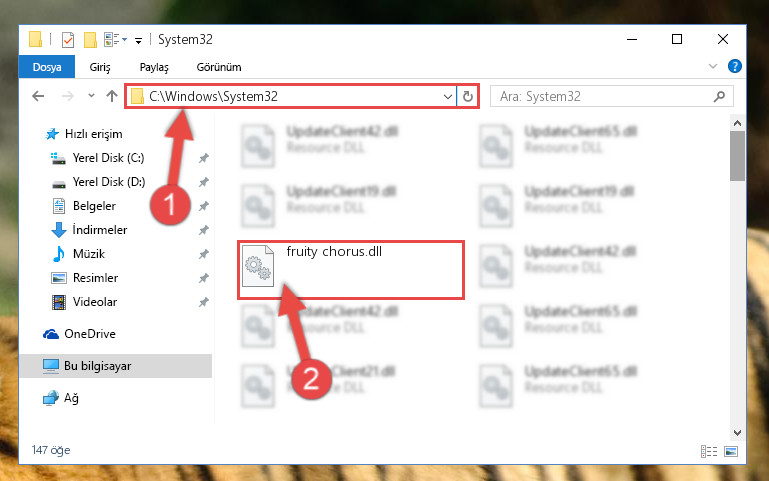Refresh the System32 folder view
The image size is (769, 481).
468,96
